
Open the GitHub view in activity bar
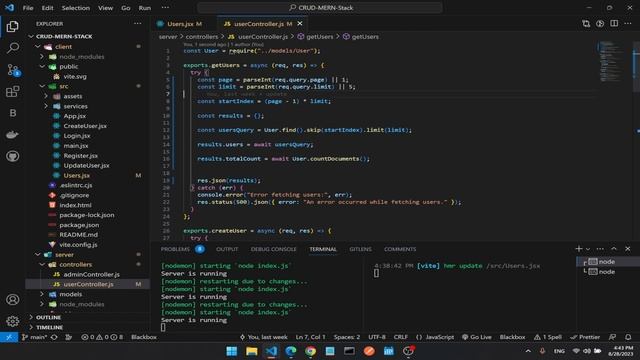click(12, 156)
